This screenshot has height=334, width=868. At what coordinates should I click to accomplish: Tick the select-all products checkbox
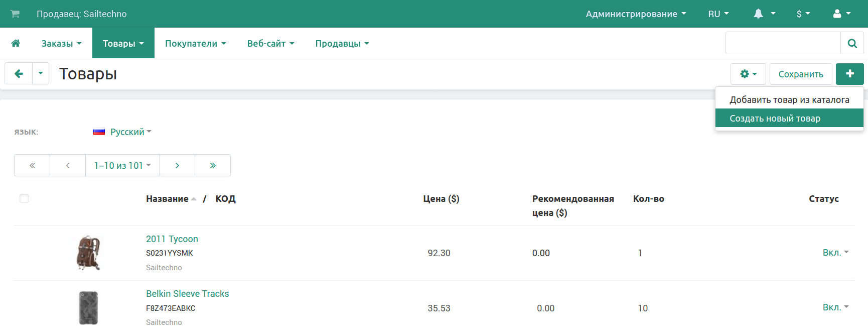(24, 198)
